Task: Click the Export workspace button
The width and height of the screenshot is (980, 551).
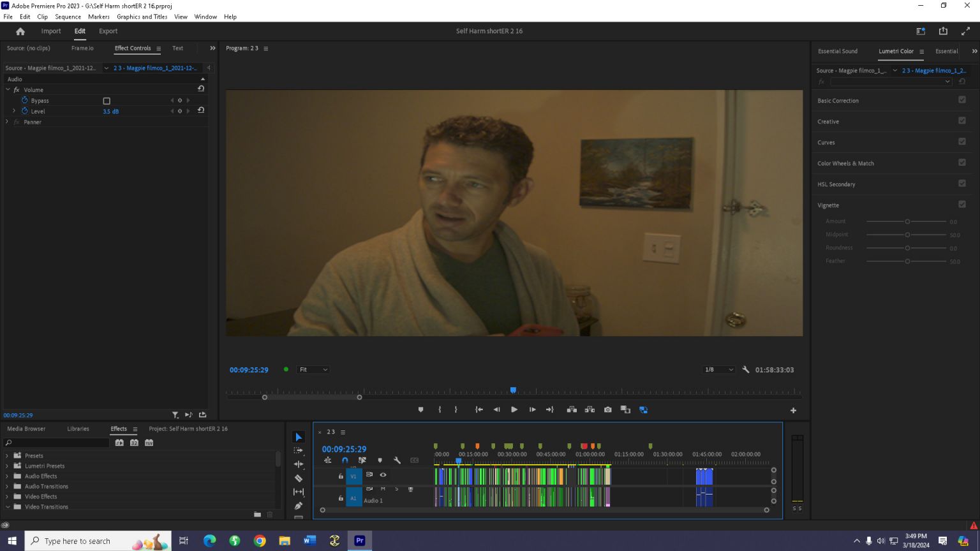Action: (x=108, y=31)
